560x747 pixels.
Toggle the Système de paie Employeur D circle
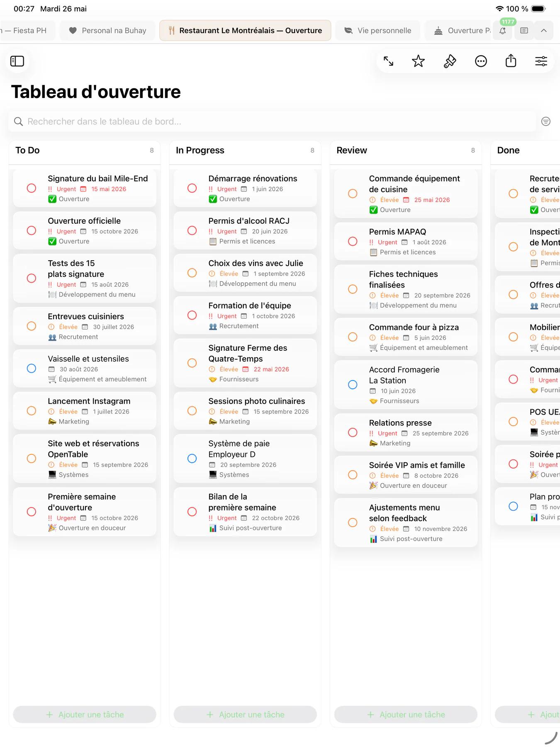tap(192, 459)
